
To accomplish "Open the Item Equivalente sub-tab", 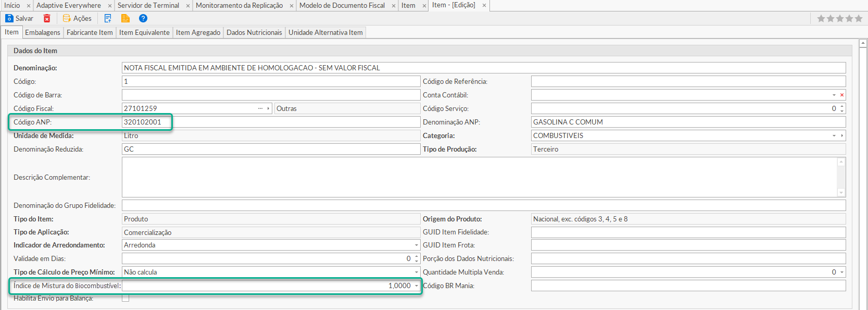I will click(144, 32).
